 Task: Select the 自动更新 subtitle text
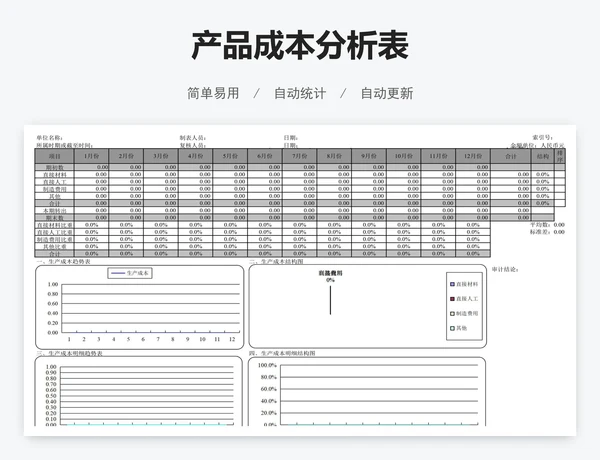tap(387, 93)
